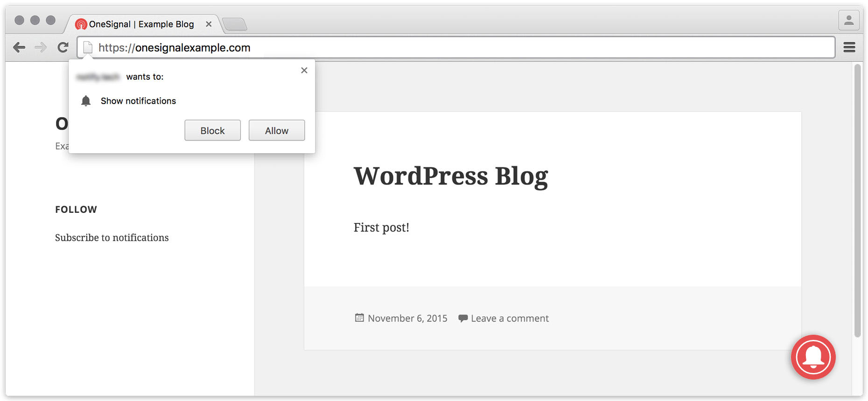
Task: Click the browser forward arrow
Action: [41, 47]
